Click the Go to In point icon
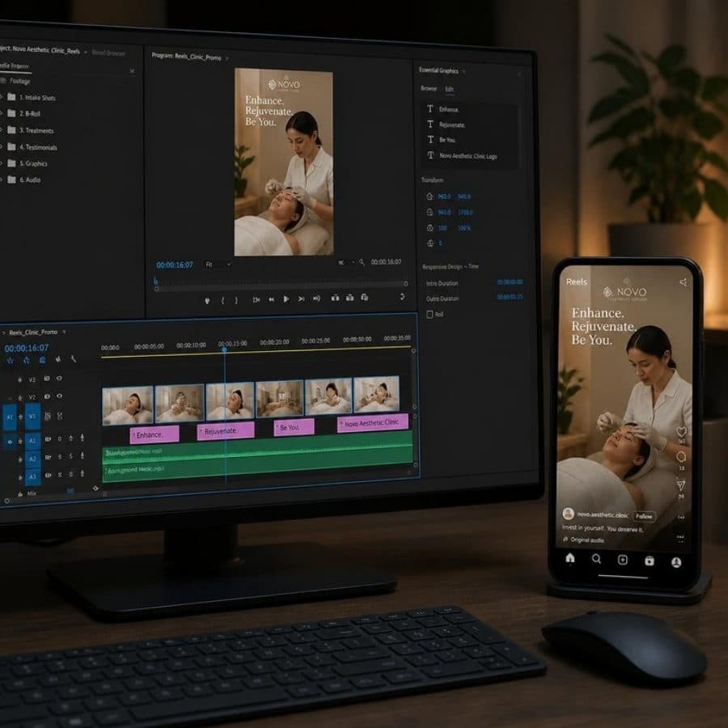Screen dimensions: 728x728 coord(256,300)
